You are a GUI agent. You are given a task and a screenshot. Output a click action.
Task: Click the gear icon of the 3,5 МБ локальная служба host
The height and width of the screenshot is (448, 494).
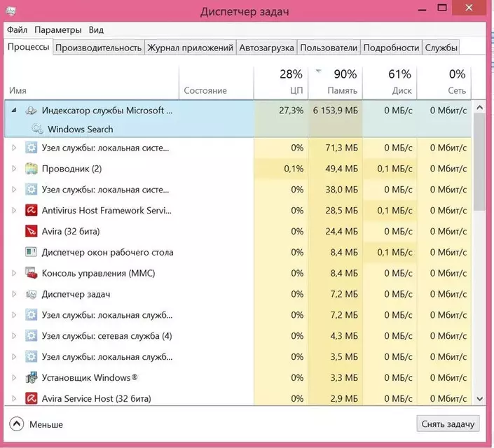click(32, 357)
